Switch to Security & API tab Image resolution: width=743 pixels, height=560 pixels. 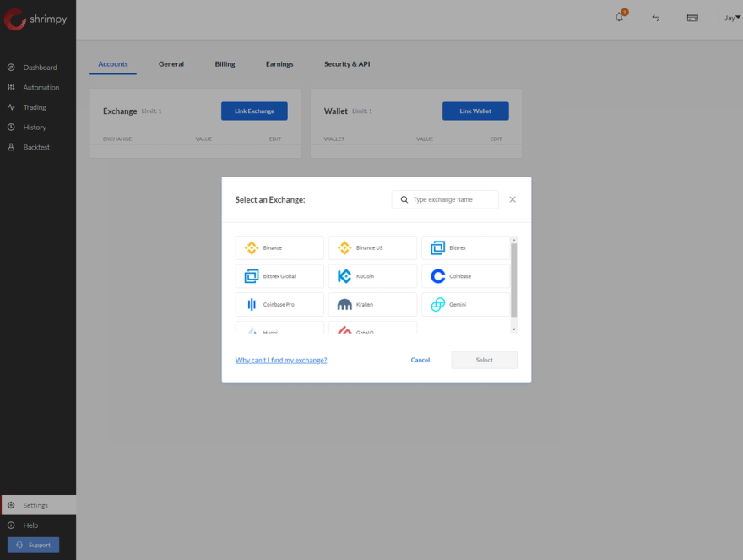[x=347, y=64]
